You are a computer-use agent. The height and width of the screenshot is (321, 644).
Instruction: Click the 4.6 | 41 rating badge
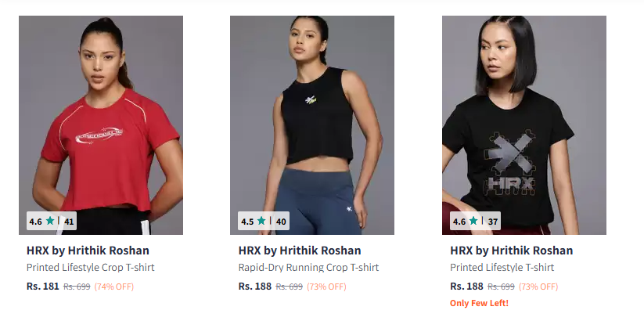coord(52,221)
